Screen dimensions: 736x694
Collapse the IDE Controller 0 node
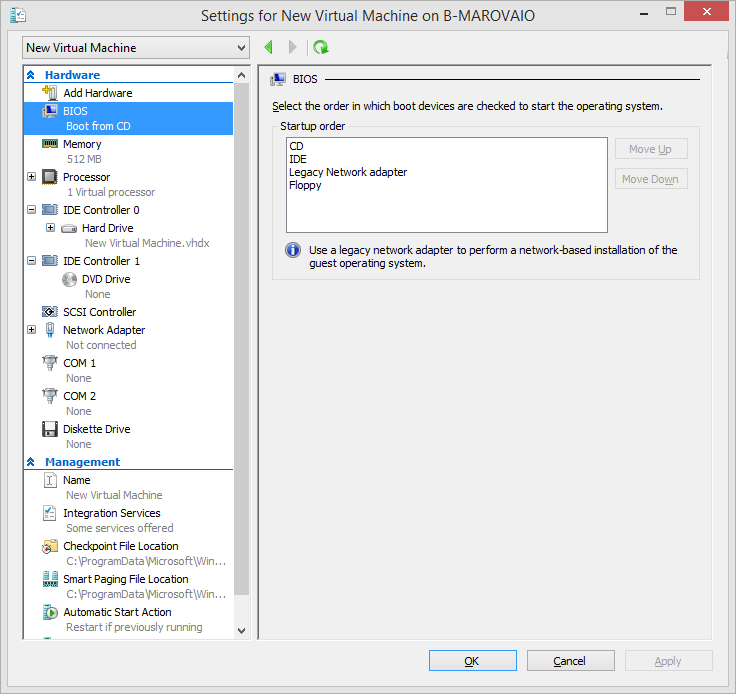(31, 210)
